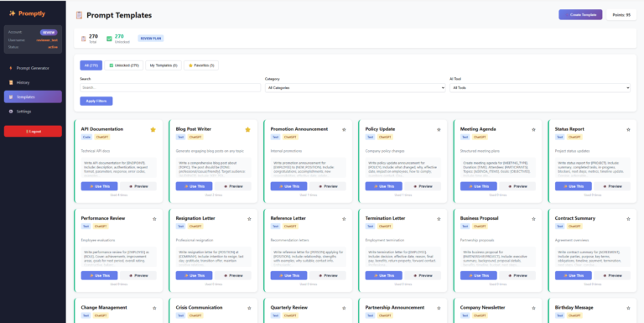
Task: Preview the Policy Update template
Action: (423, 186)
